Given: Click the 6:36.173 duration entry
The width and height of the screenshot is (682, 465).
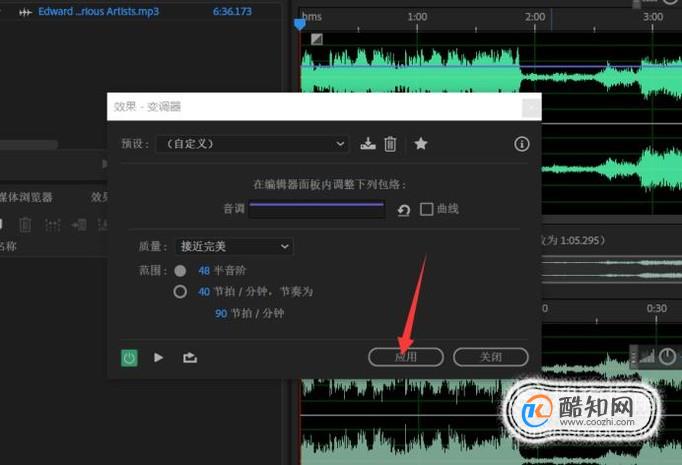Looking at the screenshot, I should [232, 12].
